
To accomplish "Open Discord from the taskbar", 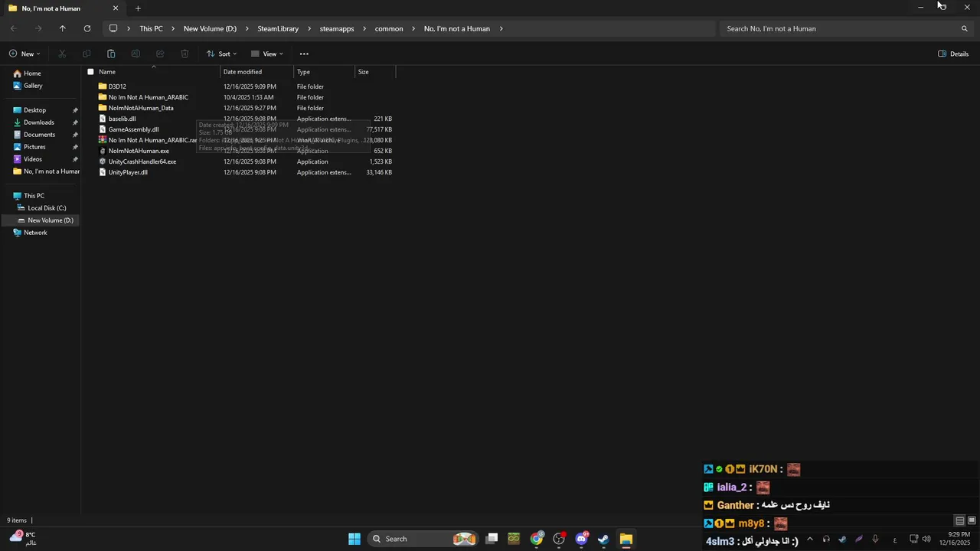I will click(581, 539).
